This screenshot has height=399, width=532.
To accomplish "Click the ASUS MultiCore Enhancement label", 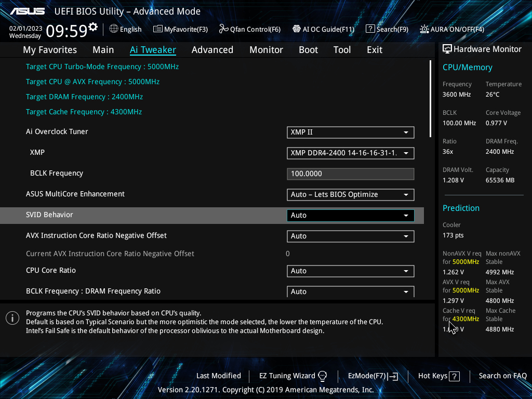I will click(75, 194).
